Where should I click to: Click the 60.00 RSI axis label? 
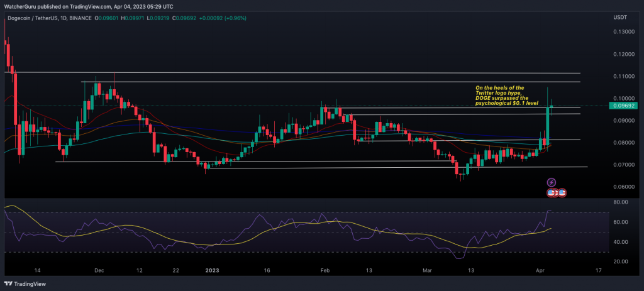[x=619, y=222]
